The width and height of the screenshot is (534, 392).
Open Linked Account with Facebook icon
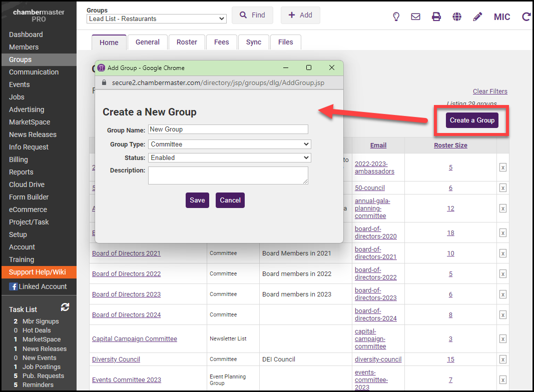click(x=38, y=286)
